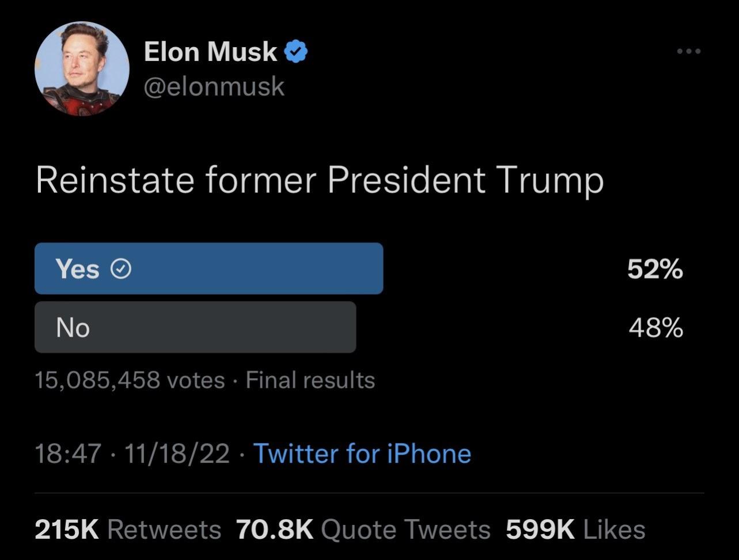Open the 70.8K Quote Tweets

(x=363, y=529)
